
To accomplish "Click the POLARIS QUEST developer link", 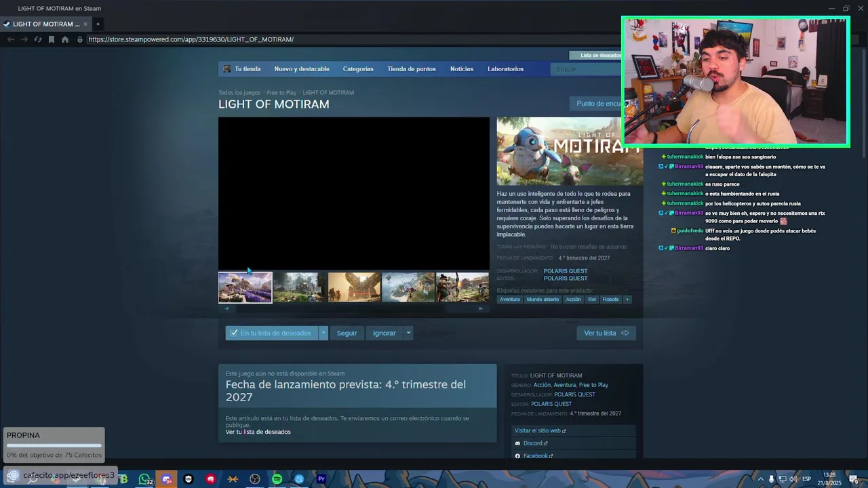I will tap(566, 271).
